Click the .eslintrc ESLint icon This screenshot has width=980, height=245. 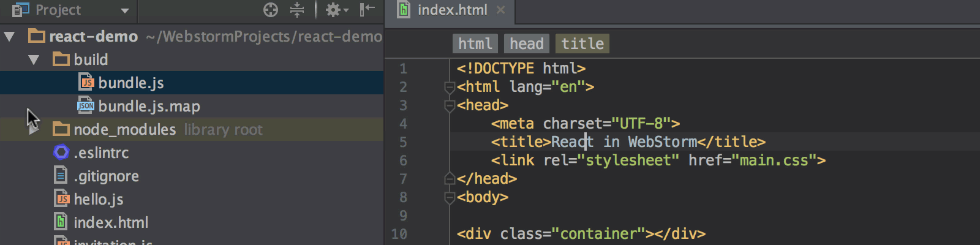[x=61, y=152]
